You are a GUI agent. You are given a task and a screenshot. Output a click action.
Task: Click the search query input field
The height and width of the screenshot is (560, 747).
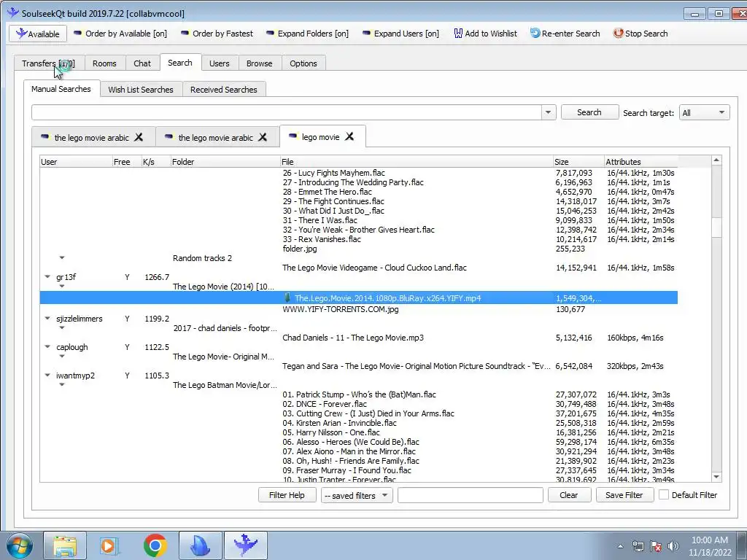[x=286, y=112]
